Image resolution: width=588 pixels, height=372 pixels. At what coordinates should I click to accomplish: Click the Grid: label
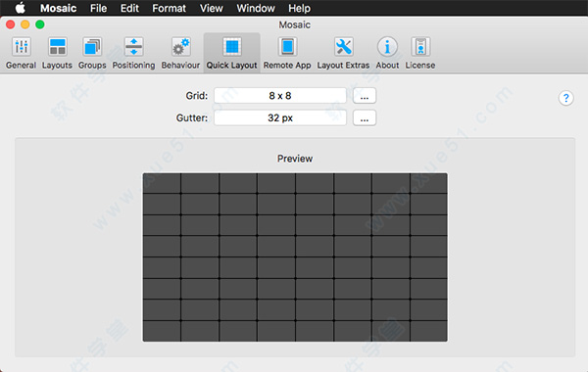click(197, 96)
